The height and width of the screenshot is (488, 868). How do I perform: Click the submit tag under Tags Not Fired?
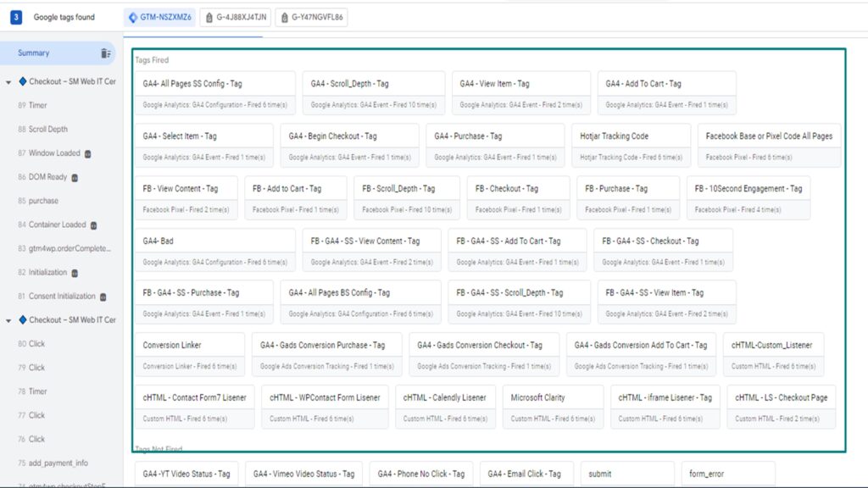(627, 474)
